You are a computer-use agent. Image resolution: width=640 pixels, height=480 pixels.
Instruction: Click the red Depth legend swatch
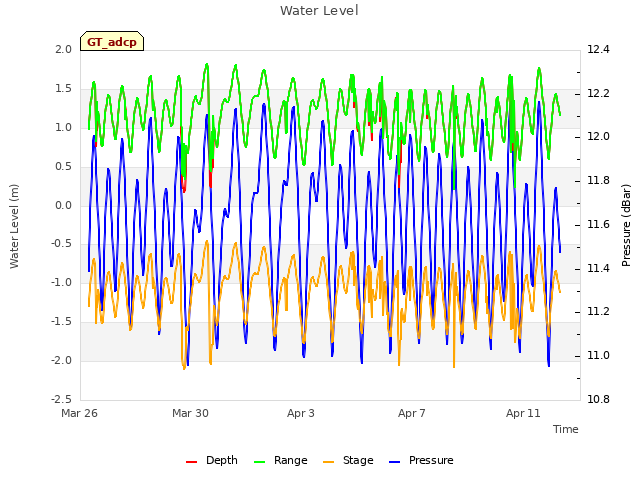pyautogui.click(x=191, y=462)
